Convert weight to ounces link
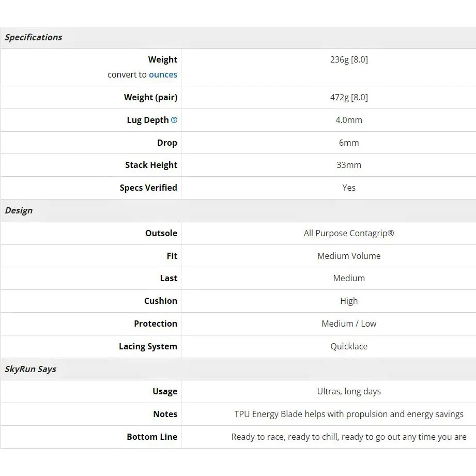The image size is (476, 476). tap(163, 74)
